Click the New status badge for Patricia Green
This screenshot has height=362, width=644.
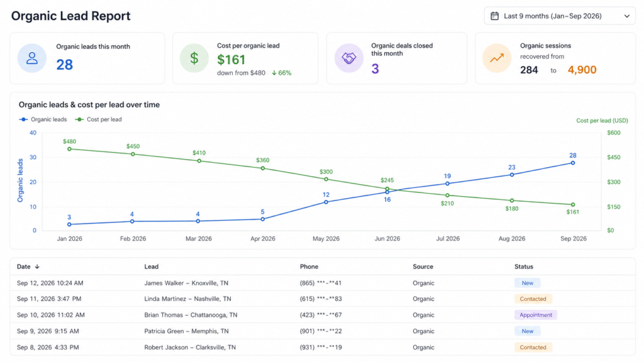pos(528,331)
